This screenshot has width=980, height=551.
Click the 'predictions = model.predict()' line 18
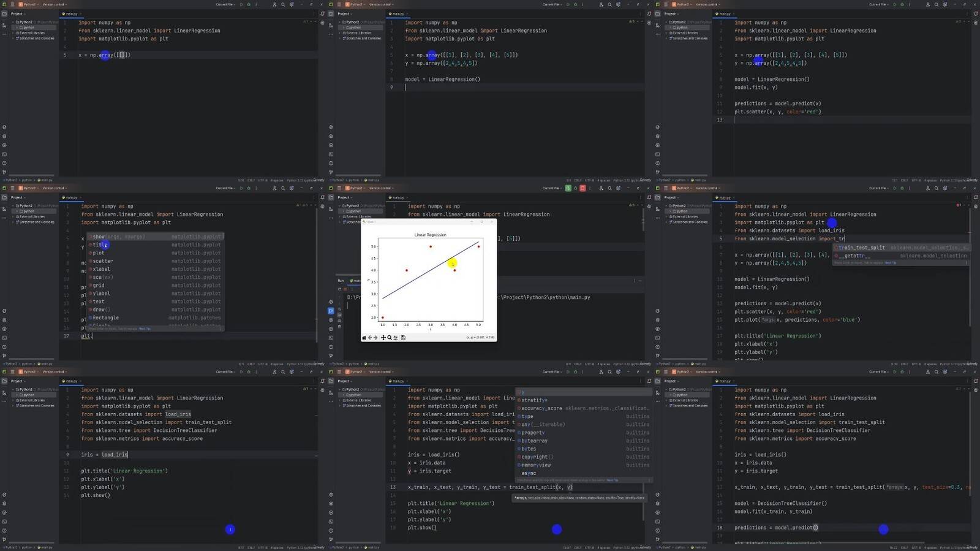click(x=776, y=527)
